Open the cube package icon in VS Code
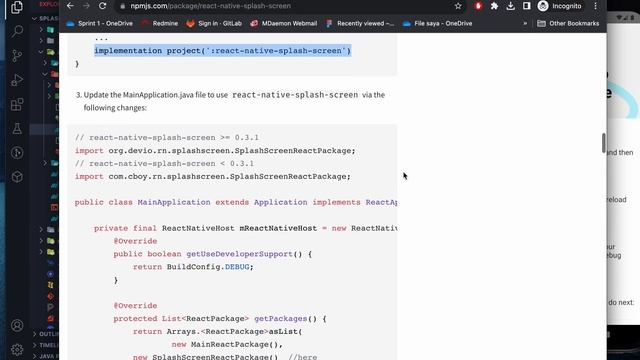Screen dimensions: 640x360 coord(17,177)
